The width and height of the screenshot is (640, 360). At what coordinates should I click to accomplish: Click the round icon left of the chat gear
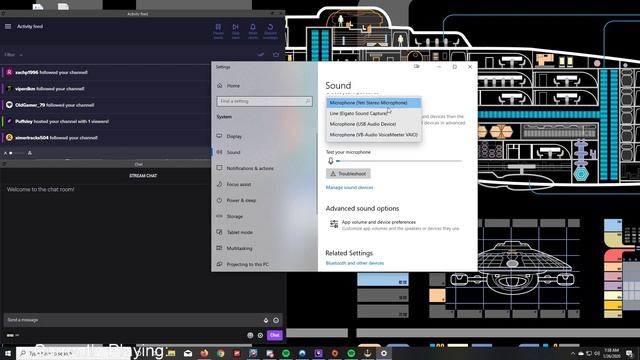point(250,335)
